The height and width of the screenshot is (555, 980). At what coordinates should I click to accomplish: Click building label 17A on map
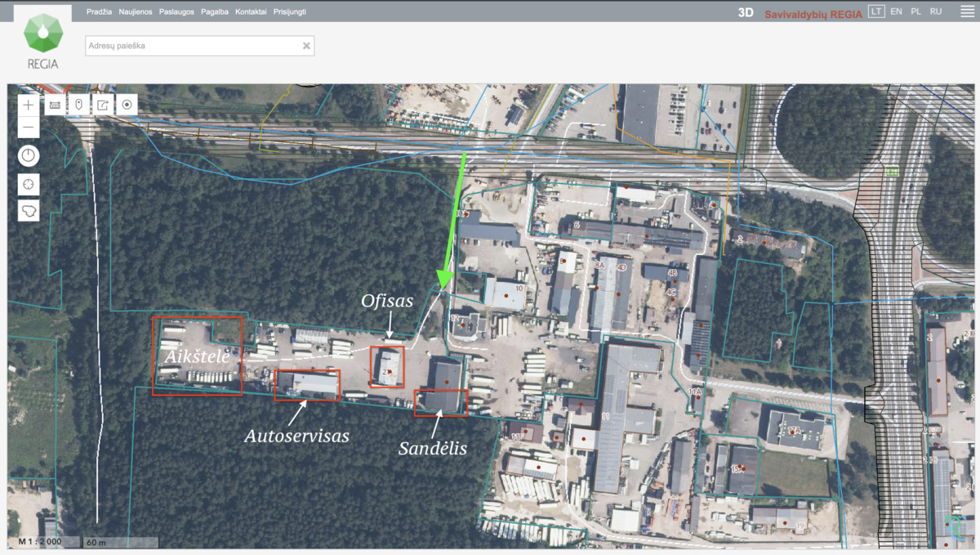click(x=793, y=429)
